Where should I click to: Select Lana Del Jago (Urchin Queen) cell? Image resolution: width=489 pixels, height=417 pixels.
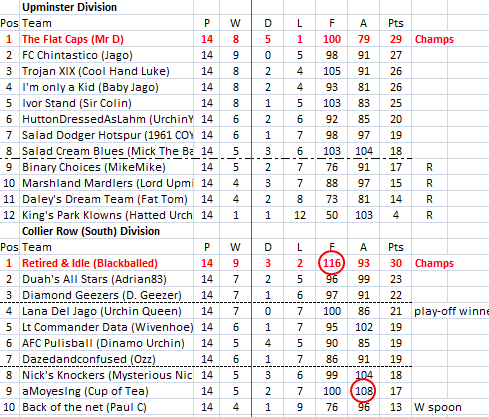click(x=102, y=311)
